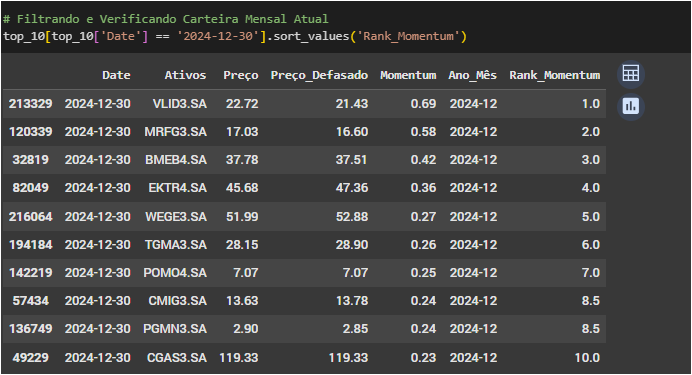Select row index 82049
This screenshot has width=692, height=375.
(x=30, y=188)
